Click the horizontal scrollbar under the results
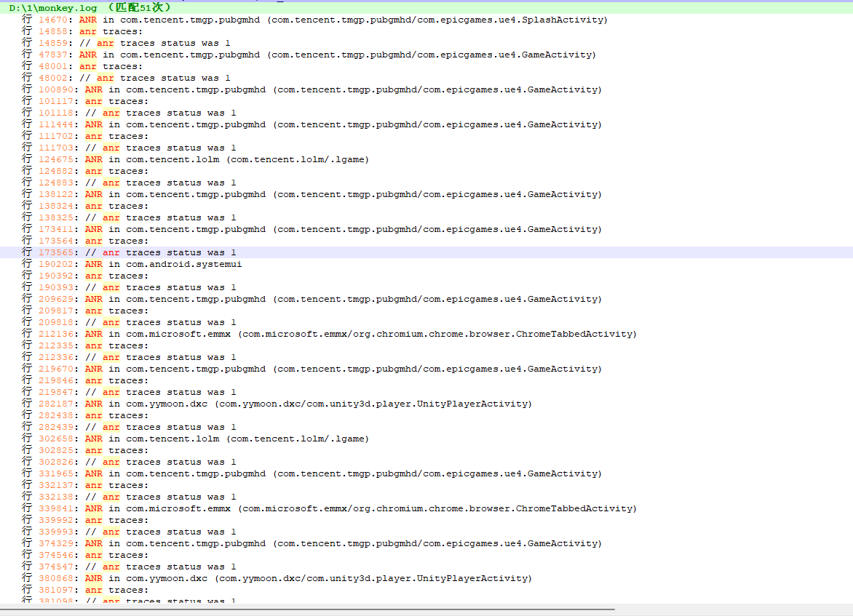The height and width of the screenshot is (616, 853). (307, 609)
